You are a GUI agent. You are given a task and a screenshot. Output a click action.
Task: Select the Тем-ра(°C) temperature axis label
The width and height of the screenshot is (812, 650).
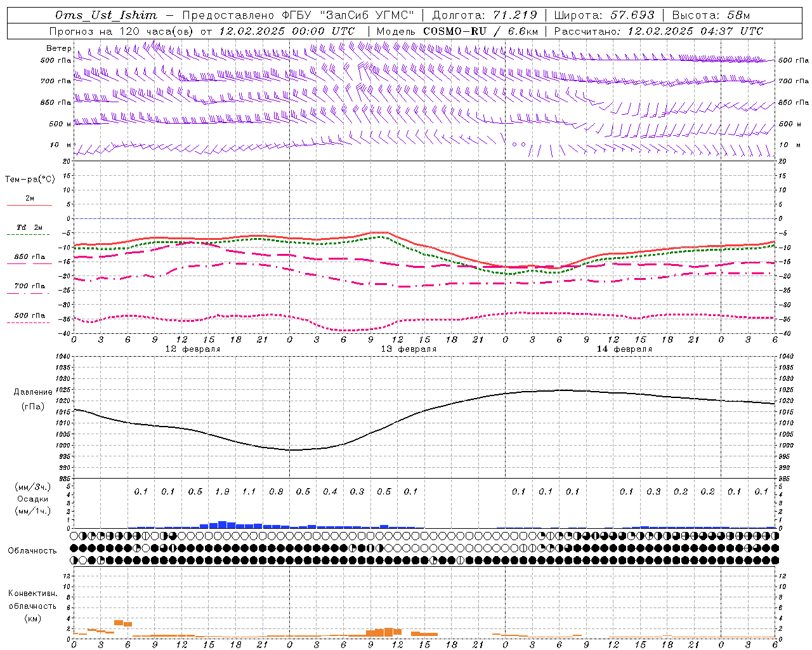pyautogui.click(x=30, y=180)
